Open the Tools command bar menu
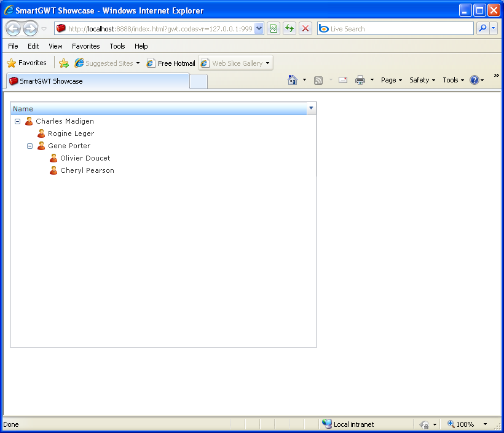Image resolution: width=504 pixels, height=433 pixels. (453, 80)
